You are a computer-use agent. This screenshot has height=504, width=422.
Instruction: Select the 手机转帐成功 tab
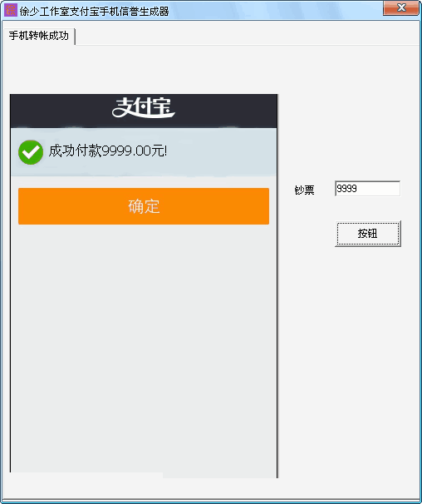click(x=38, y=36)
